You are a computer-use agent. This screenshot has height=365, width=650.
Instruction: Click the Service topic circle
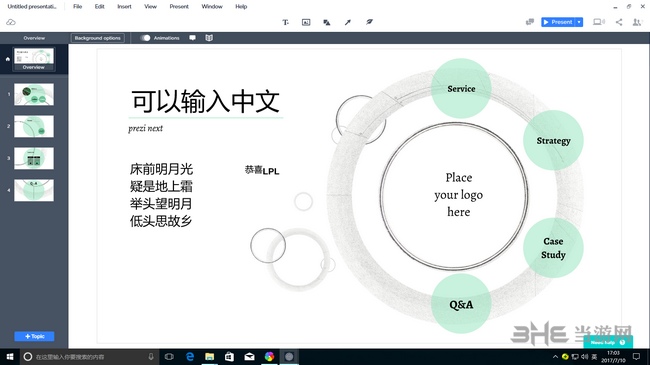[461, 88]
